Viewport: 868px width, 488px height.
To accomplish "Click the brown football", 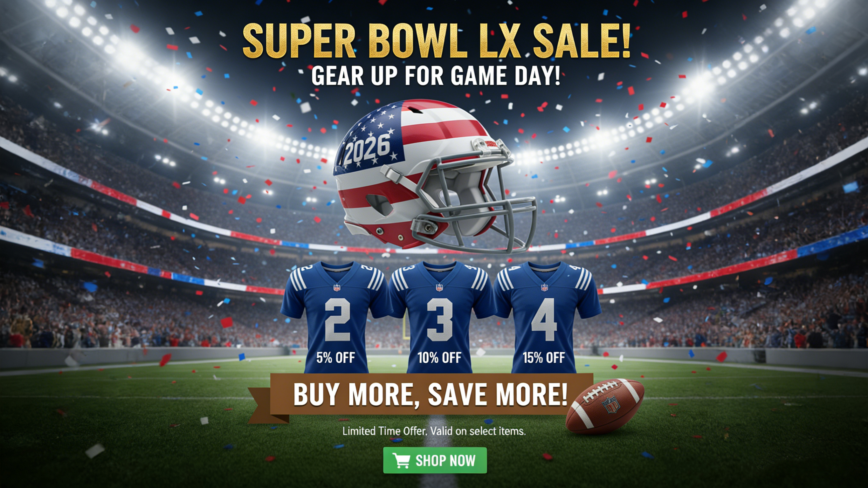I will coord(605,406).
